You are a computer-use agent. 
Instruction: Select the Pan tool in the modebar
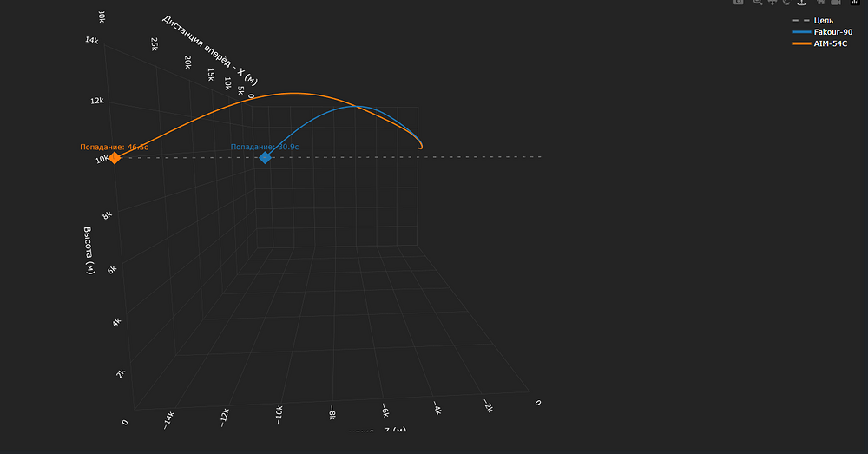point(773,3)
